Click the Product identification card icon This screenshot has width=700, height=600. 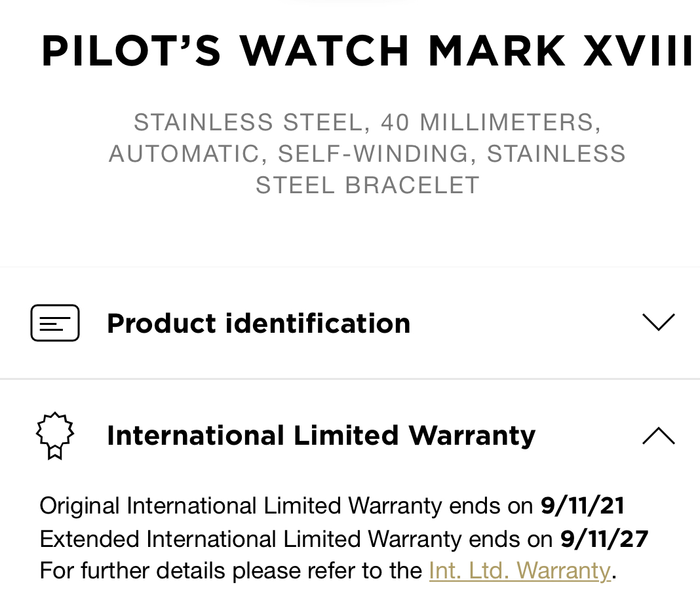pos(55,323)
